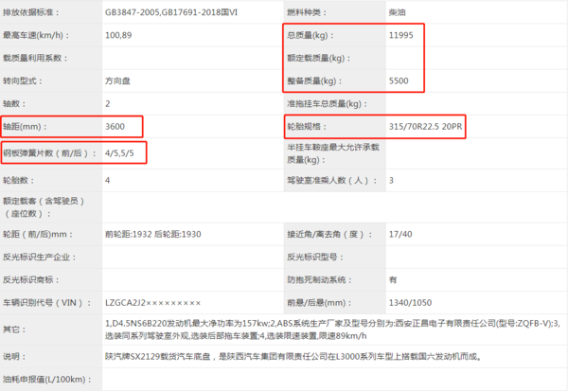The height and width of the screenshot is (392, 568).
Task: Select the VIN code starting with LZGCA2J2
Action: (x=152, y=302)
